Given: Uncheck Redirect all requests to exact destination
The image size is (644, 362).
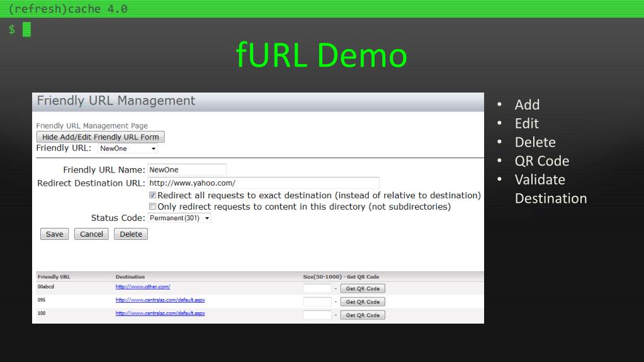Looking at the screenshot, I should (x=152, y=195).
